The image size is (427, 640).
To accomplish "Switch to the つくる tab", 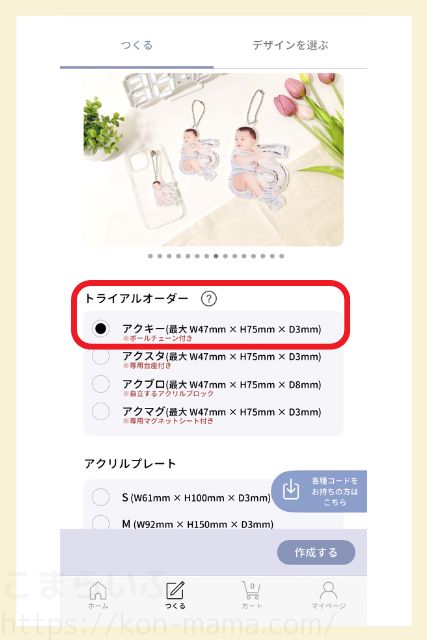I will 137,45.
